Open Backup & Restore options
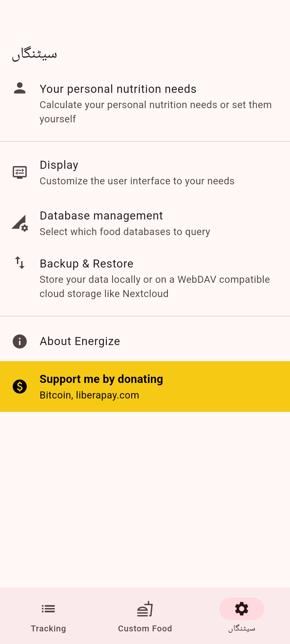 86,264
